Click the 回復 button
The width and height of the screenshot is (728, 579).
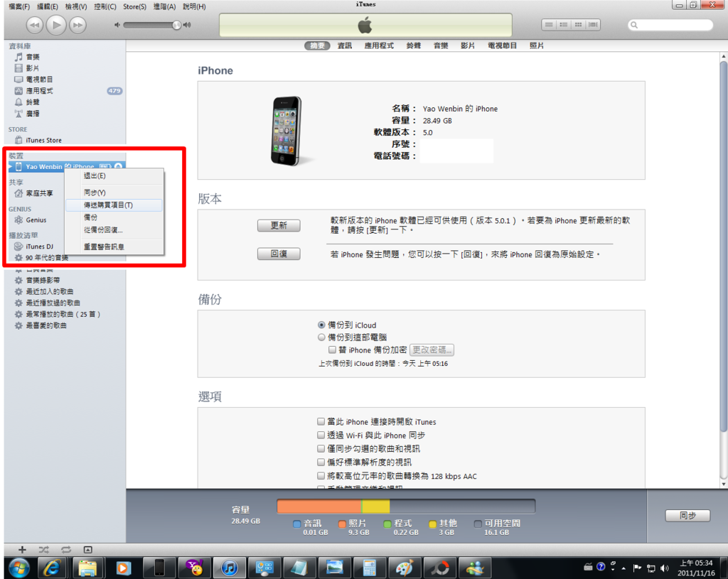279,254
